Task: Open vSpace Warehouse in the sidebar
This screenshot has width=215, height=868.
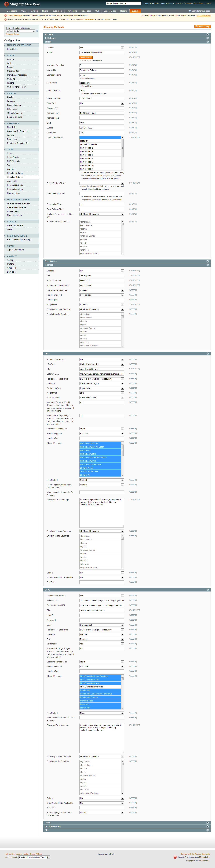Action: (x=15, y=250)
